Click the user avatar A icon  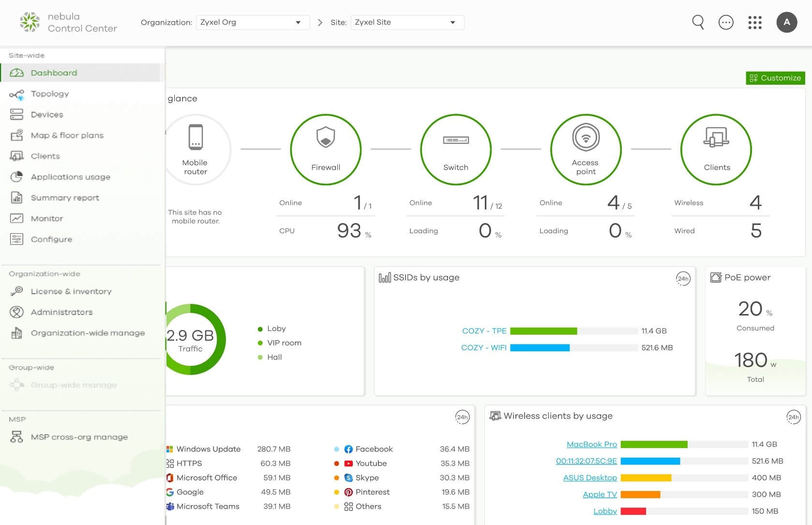point(786,22)
